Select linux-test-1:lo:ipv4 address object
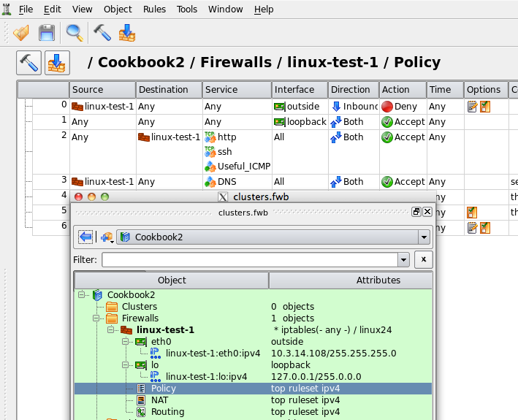The image size is (518, 420). click(206, 377)
